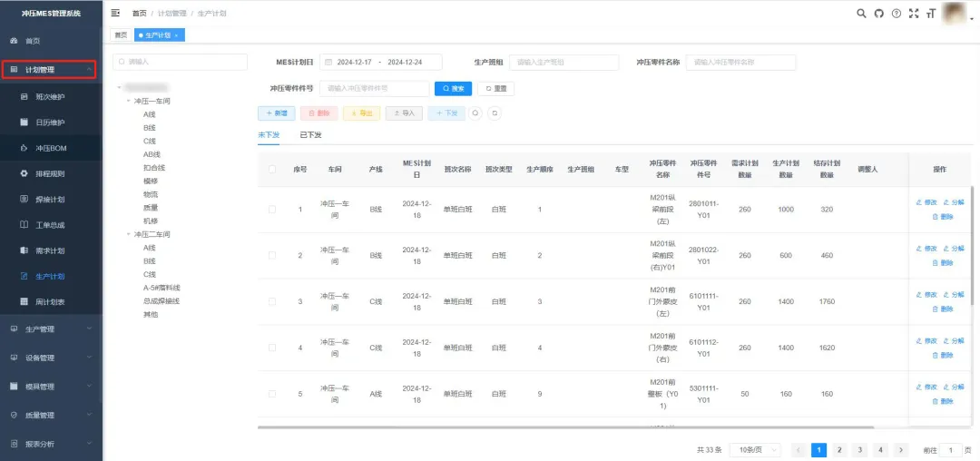Tick the checkbox for row 1
Screen dimensions: 980x461
click(272, 210)
